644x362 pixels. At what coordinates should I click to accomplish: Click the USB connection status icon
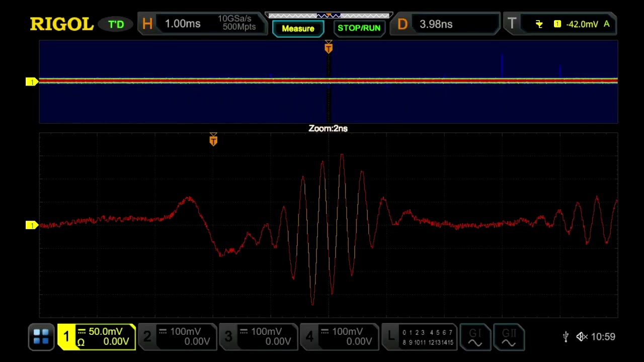(x=566, y=337)
